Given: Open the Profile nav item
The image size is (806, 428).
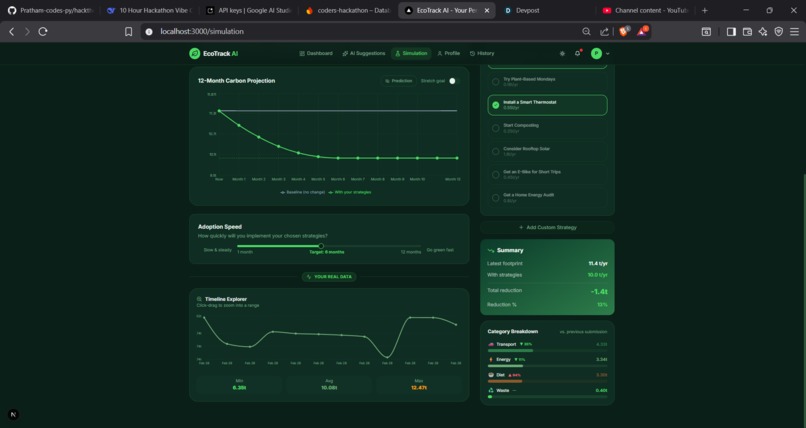Looking at the screenshot, I should click(449, 53).
